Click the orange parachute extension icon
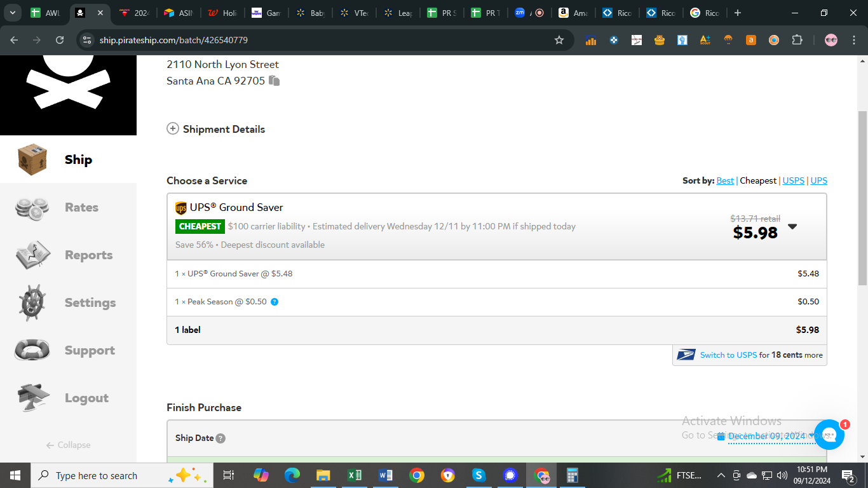 point(728,40)
